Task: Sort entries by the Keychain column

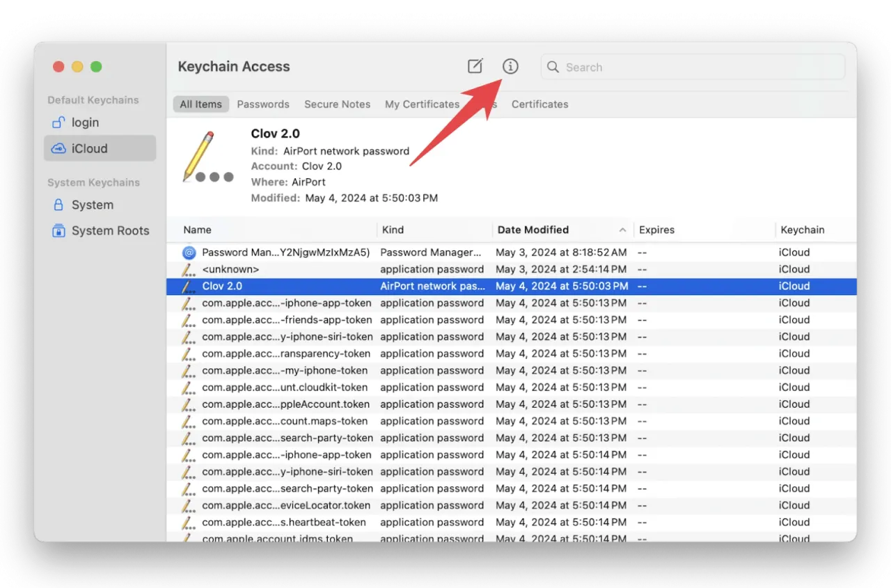Action: 803,230
